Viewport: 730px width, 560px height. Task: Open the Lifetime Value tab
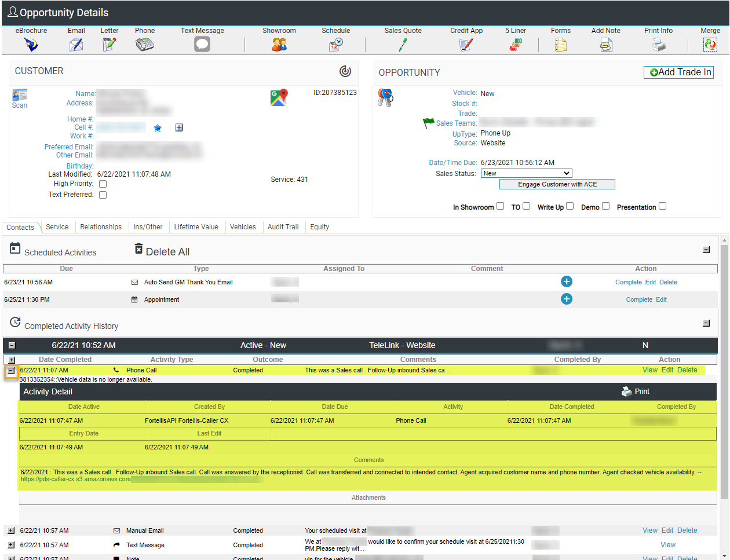click(196, 227)
